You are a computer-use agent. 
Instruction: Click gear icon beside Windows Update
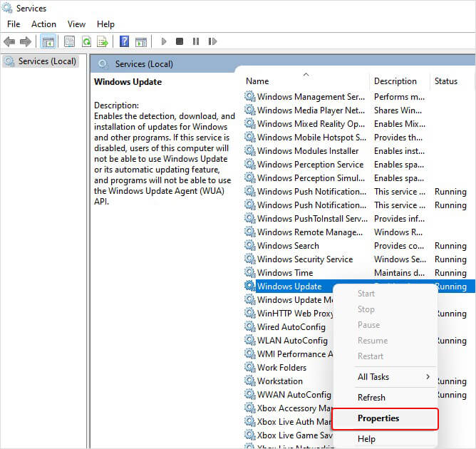click(250, 286)
